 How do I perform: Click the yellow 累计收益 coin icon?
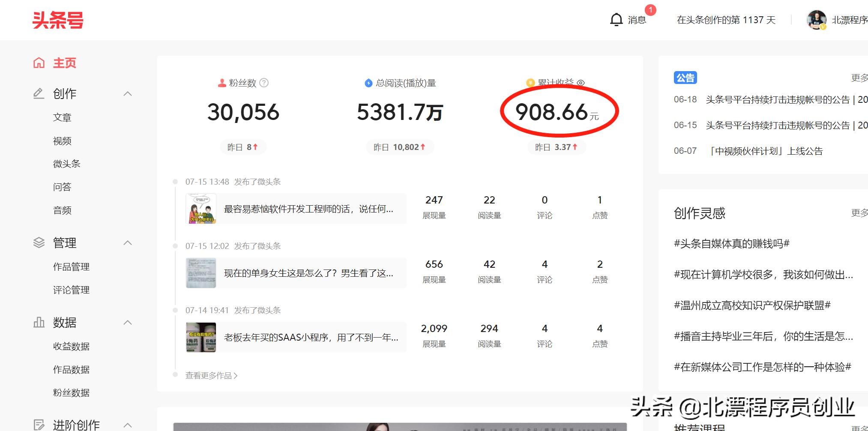click(x=530, y=83)
